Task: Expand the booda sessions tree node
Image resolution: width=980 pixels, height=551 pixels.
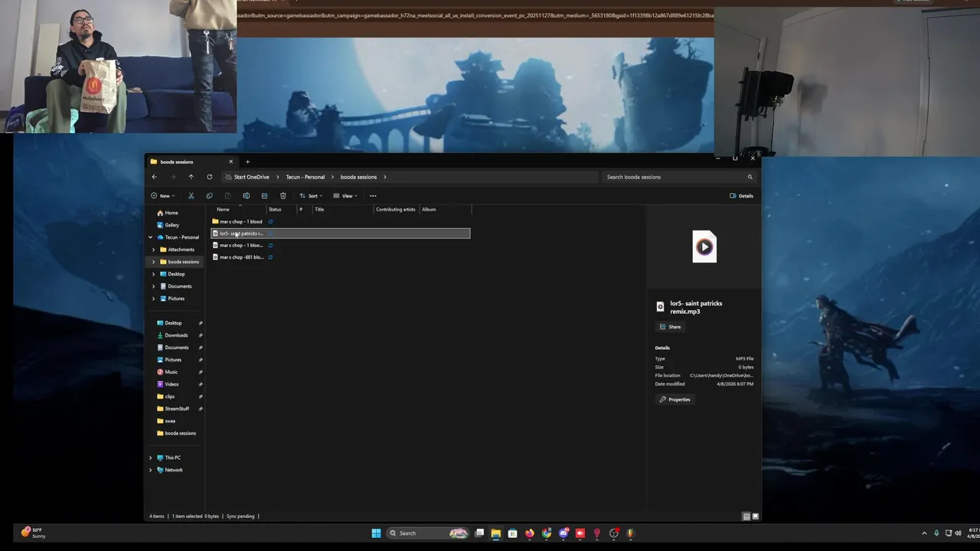Action: pos(154,262)
